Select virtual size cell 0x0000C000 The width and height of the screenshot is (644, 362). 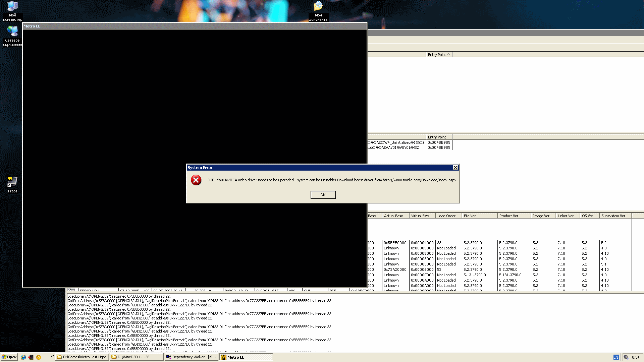click(x=422, y=275)
